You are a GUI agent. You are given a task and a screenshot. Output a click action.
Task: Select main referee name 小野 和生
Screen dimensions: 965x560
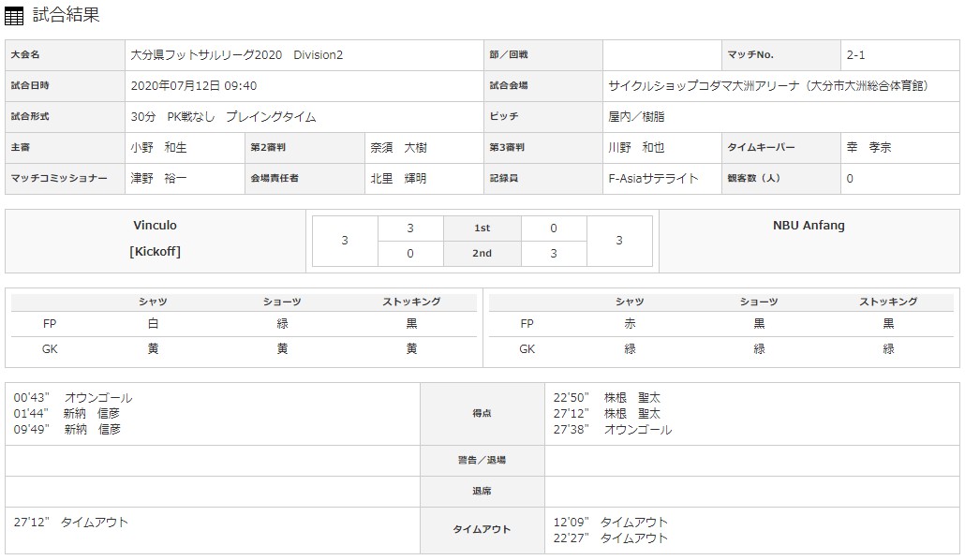(x=159, y=148)
